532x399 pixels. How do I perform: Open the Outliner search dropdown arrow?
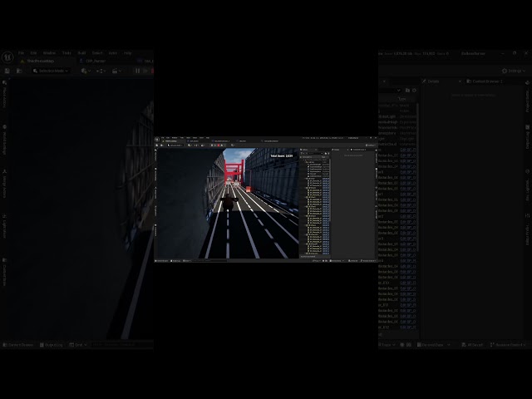[398, 91]
